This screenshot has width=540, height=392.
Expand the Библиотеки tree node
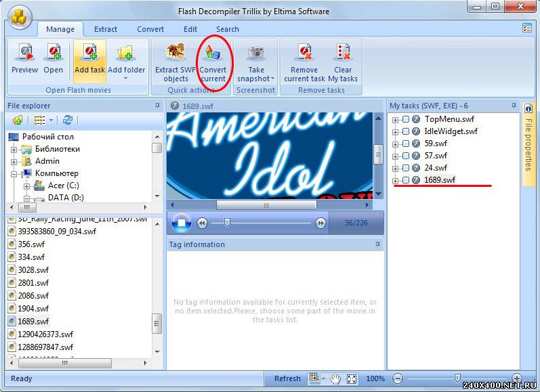coord(14,150)
